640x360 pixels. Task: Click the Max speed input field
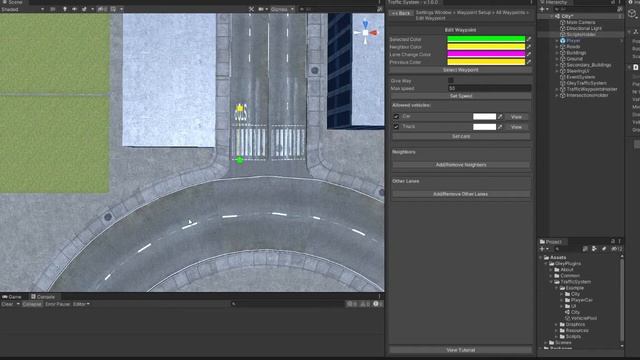489,88
